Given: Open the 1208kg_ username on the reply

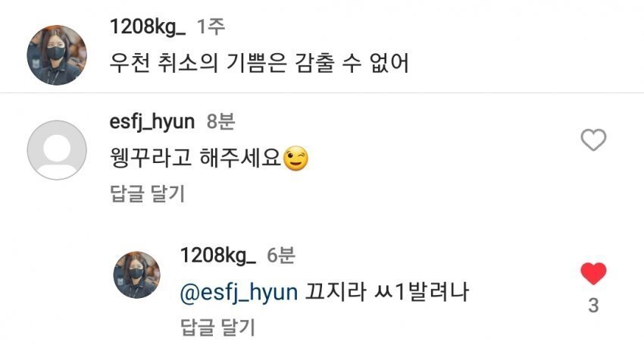Looking at the screenshot, I should point(218,255).
